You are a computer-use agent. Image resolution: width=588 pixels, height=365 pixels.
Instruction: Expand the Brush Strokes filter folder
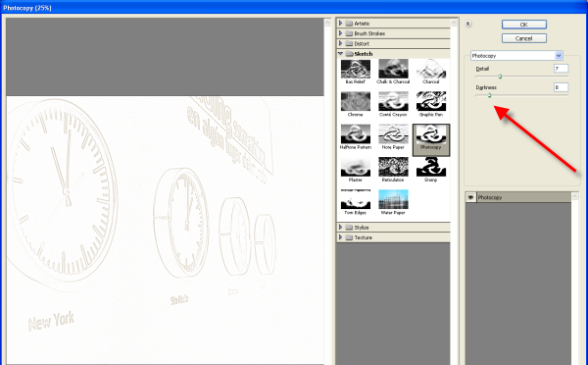340,33
